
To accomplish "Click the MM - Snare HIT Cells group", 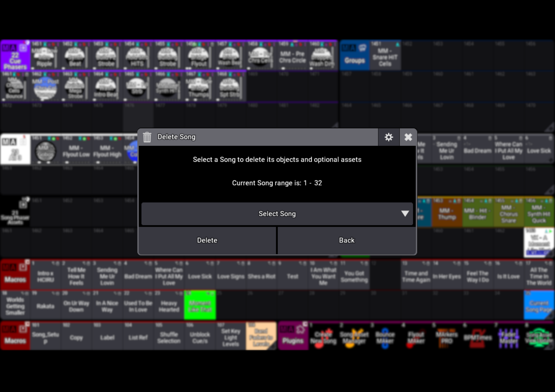I will point(385,55).
